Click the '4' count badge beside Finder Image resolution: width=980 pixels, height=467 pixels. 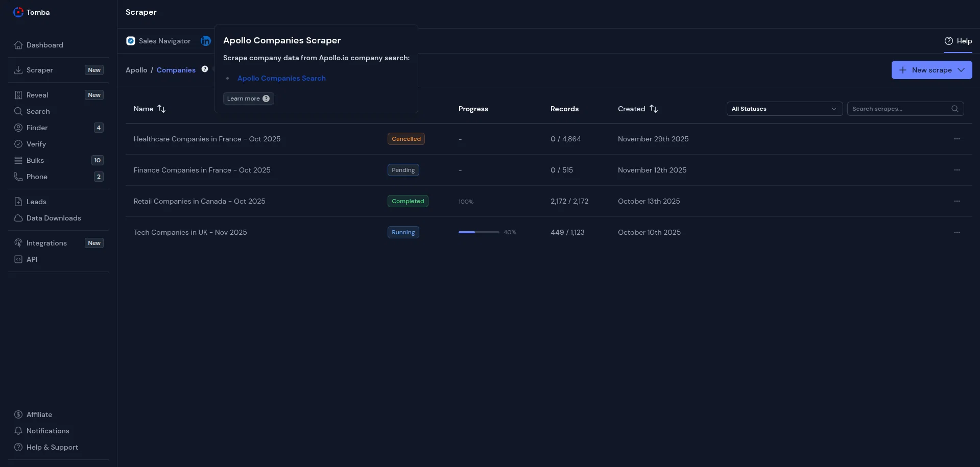[99, 128]
